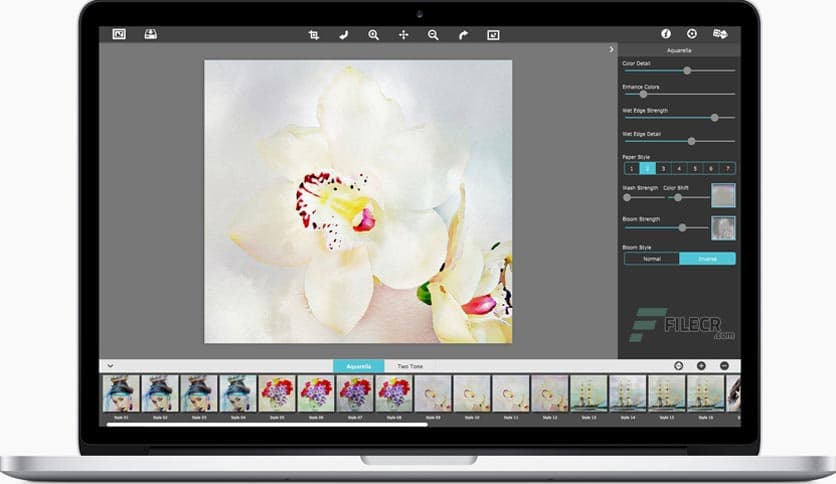Select Paper Style 7
The height and width of the screenshot is (484, 836).
727,168
